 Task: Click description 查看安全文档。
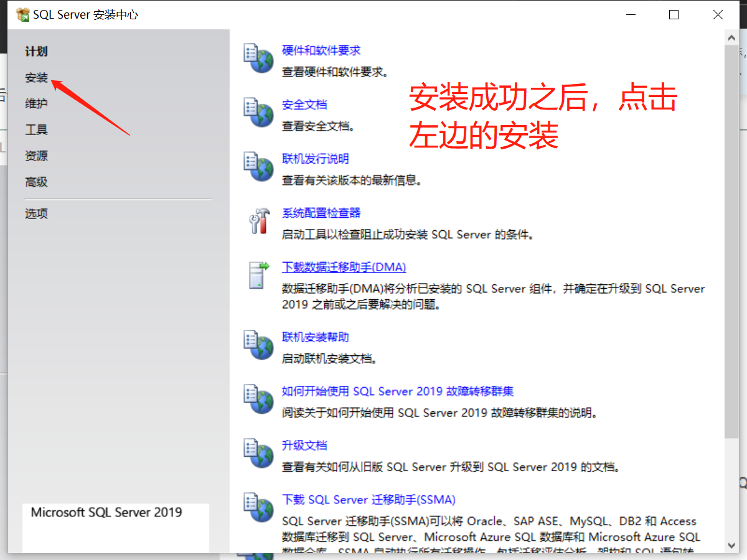pyautogui.click(x=319, y=126)
